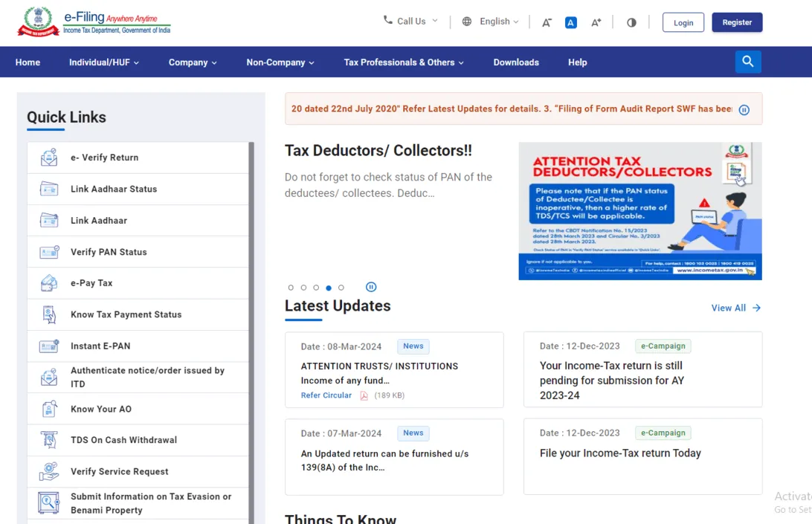This screenshot has height=524, width=812.
Task: Increase font size with A+ icon
Action: click(596, 22)
